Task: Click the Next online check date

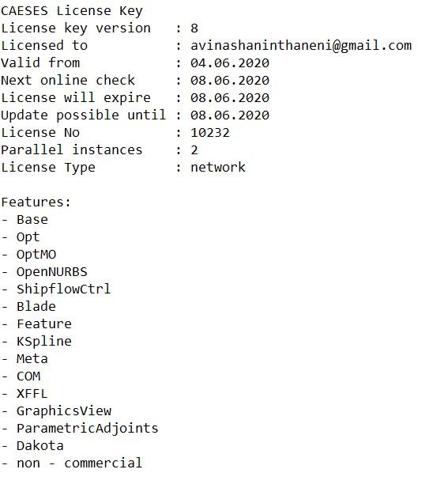Action: (x=230, y=81)
